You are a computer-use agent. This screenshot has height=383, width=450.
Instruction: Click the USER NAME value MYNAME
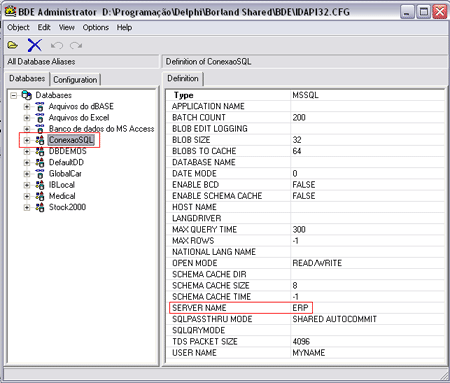point(309,353)
